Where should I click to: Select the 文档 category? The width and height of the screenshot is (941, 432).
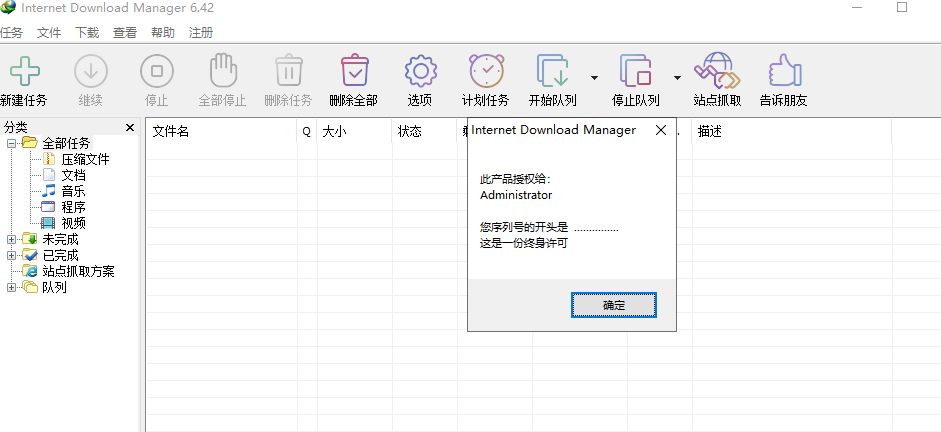(73, 175)
